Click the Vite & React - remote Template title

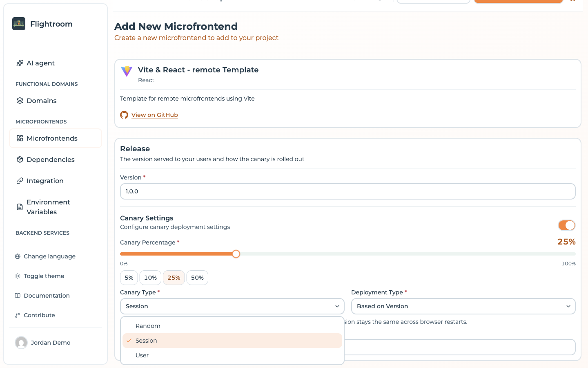click(x=198, y=70)
